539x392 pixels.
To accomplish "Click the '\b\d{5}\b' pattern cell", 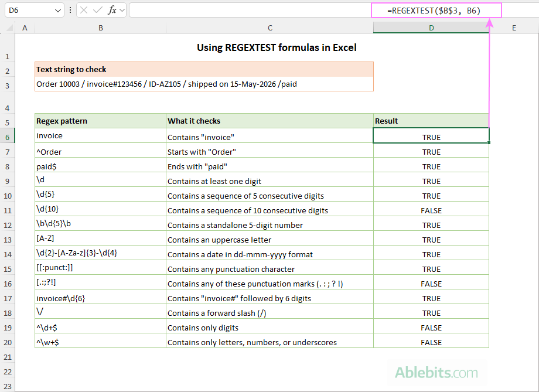I will click(x=100, y=223).
